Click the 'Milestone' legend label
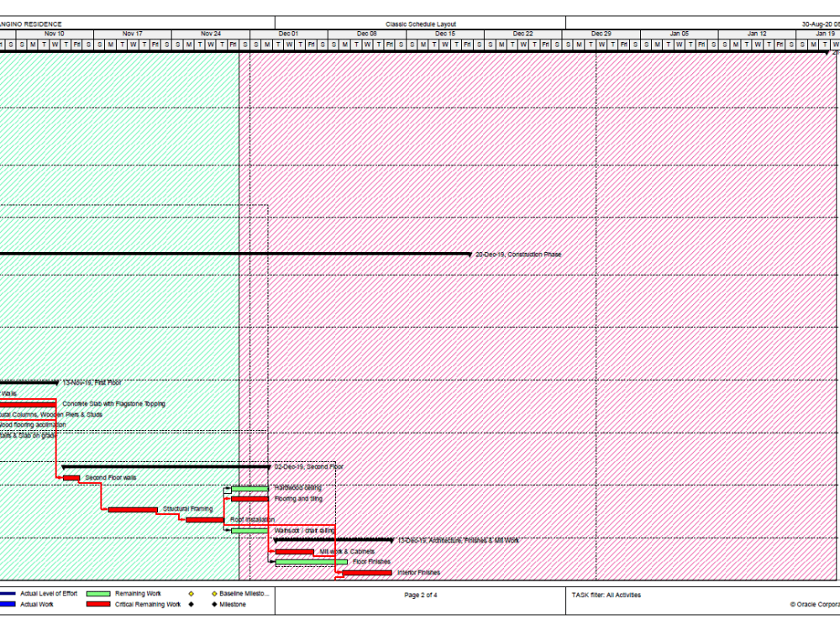The width and height of the screenshot is (840, 630). tap(233, 604)
